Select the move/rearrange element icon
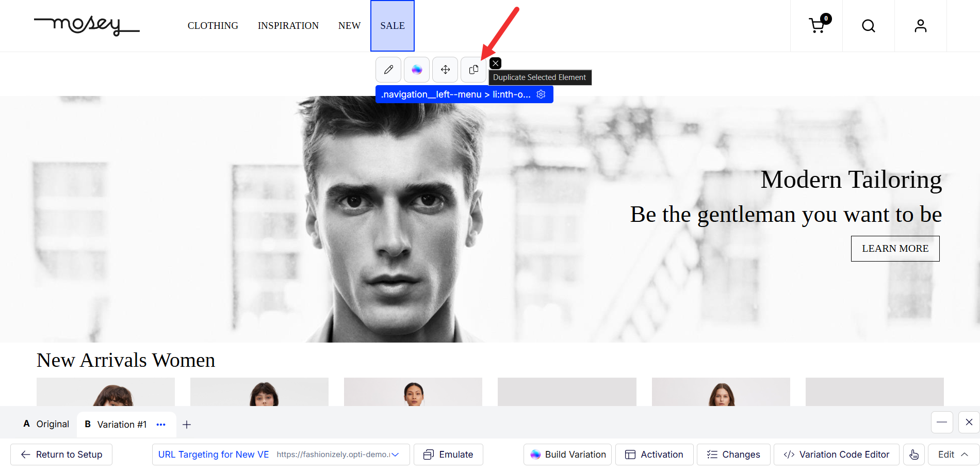980x470 pixels. coord(445,70)
